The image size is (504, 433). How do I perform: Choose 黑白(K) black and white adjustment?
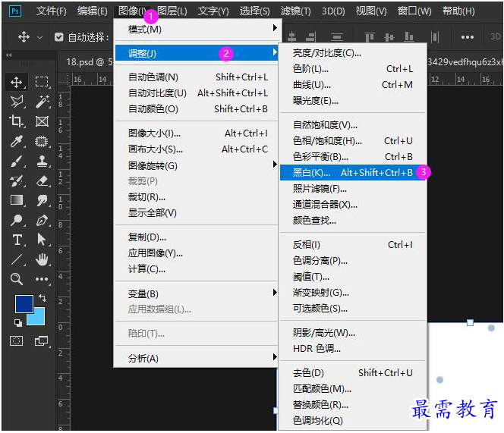[x=353, y=172]
